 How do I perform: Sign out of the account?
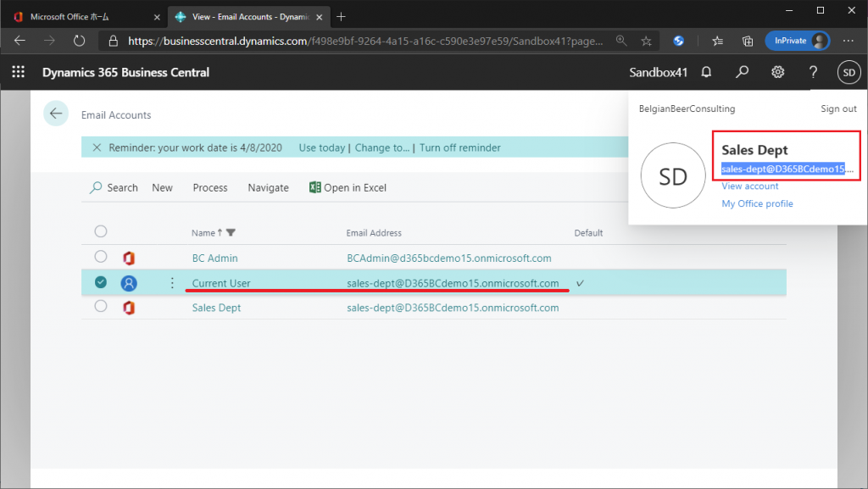[838, 108]
